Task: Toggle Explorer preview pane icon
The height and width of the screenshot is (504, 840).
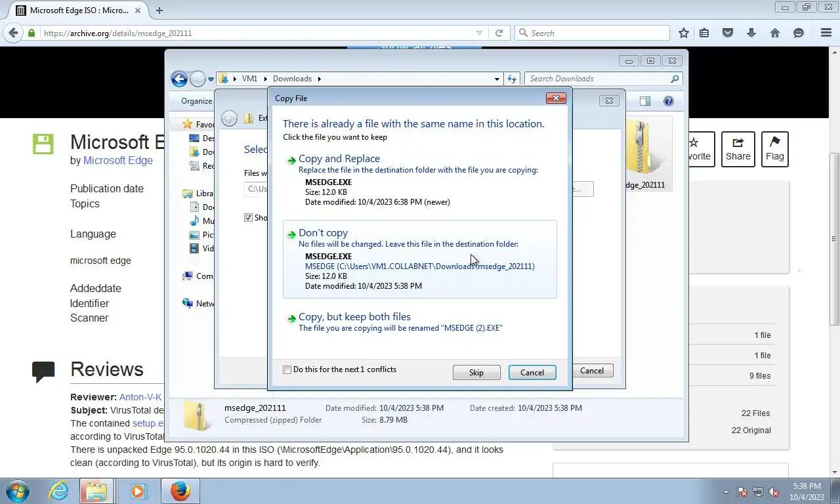Action: tap(645, 101)
